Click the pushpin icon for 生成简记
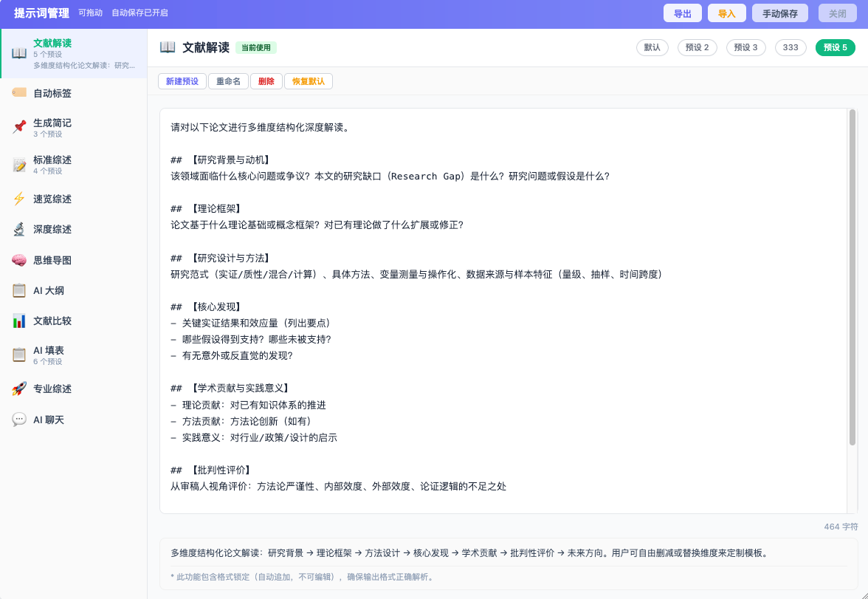This screenshot has width=868, height=599. point(19,127)
